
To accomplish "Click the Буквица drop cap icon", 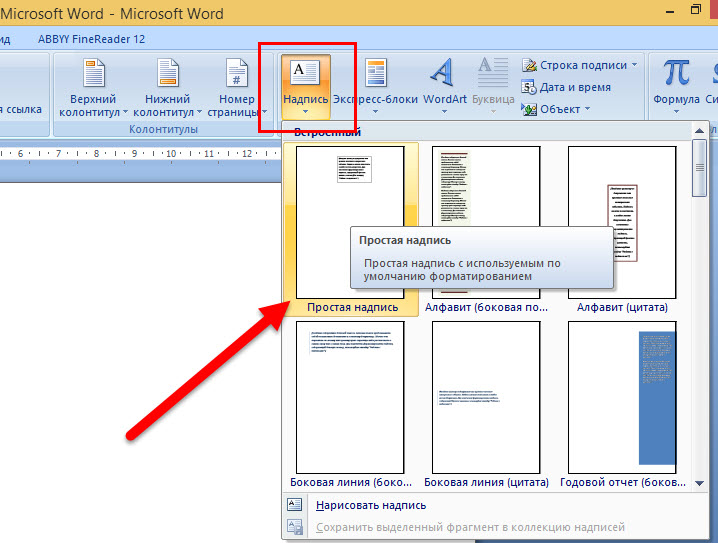I will (x=493, y=72).
